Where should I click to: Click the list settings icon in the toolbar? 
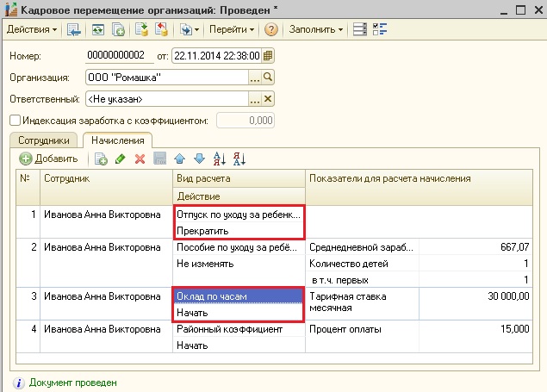360,29
